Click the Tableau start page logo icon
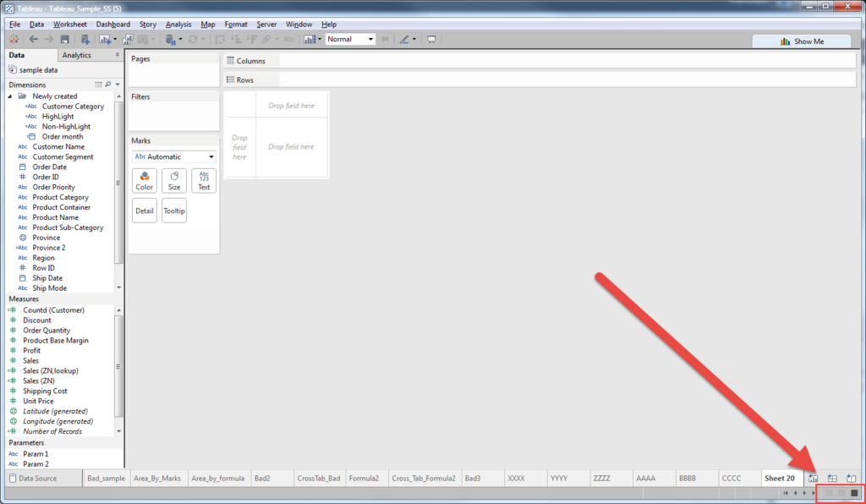Screen dimensions: 866x504 [14, 39]
